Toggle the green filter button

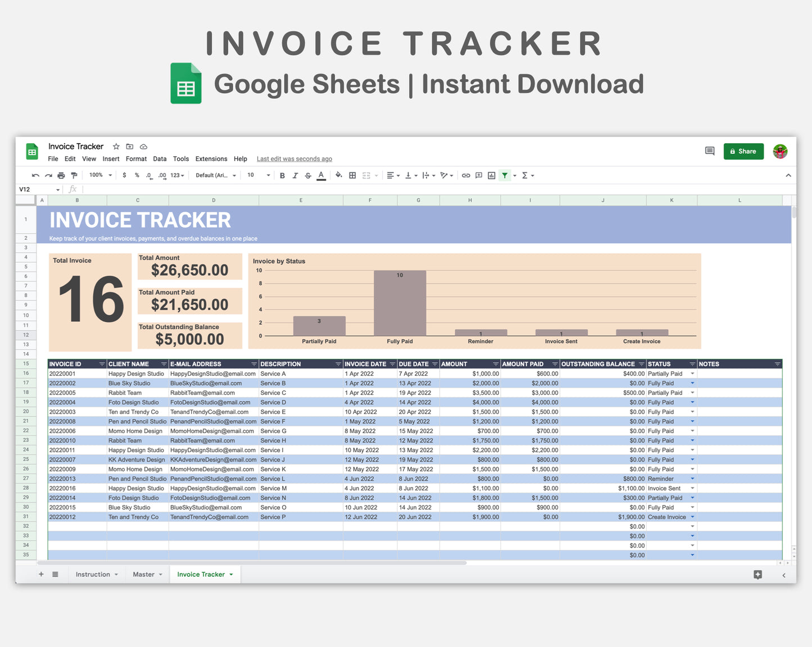505,176
